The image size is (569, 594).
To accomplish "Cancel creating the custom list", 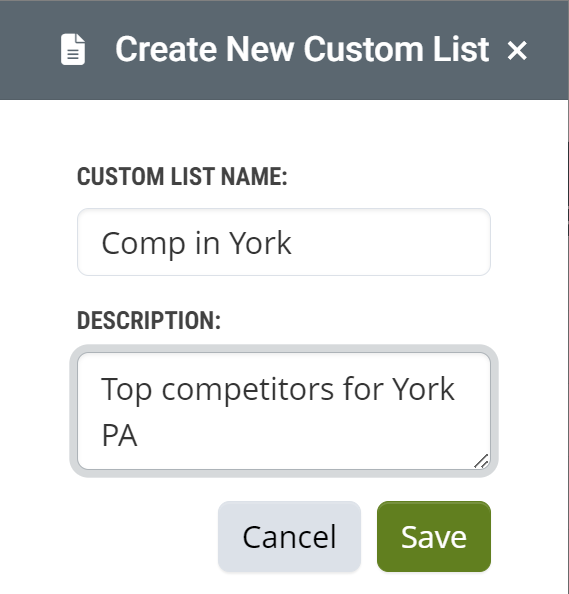I will click(x=289, y=536).
